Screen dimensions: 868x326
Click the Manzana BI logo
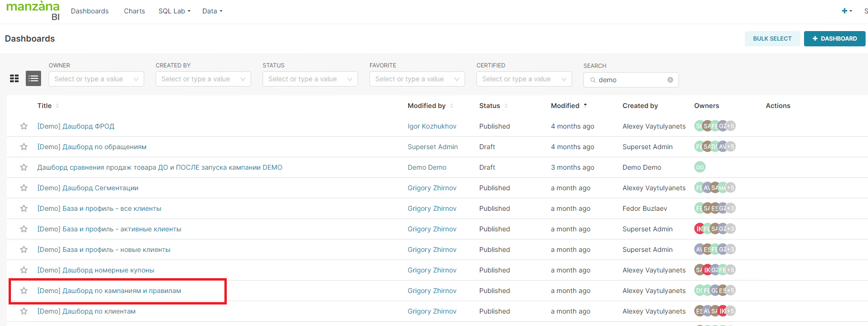click(x=33, y=11)
